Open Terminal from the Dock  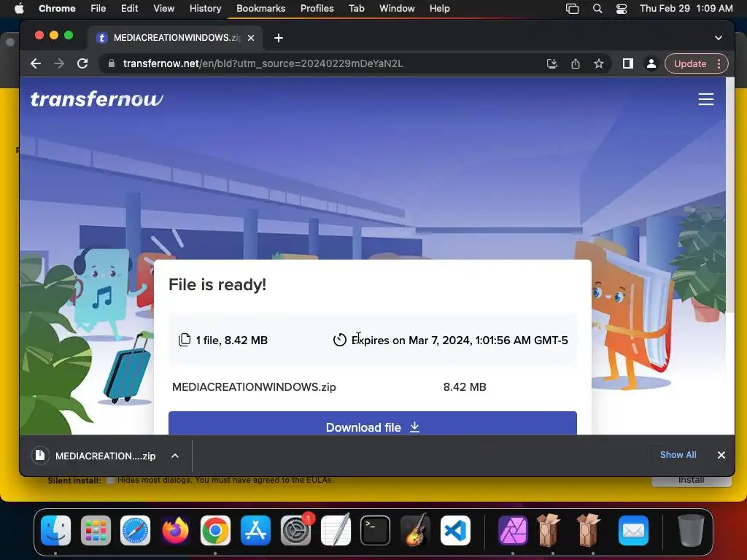click(x=375, y=530)
